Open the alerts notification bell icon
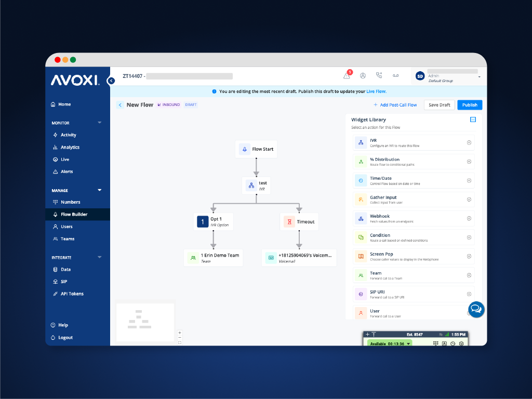Screen dimensions: 532x399 (x=347, y=76)
